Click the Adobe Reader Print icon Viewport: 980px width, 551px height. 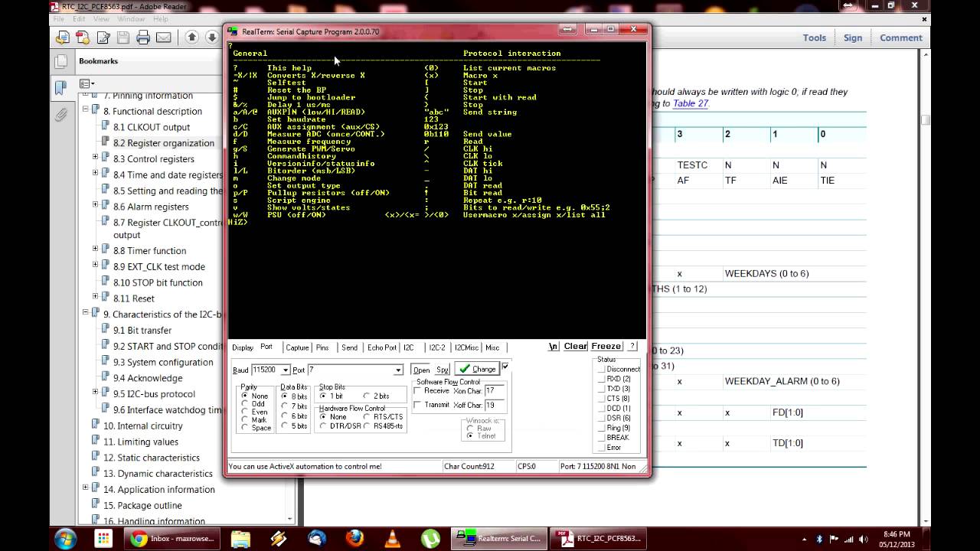tap(143, 37)
